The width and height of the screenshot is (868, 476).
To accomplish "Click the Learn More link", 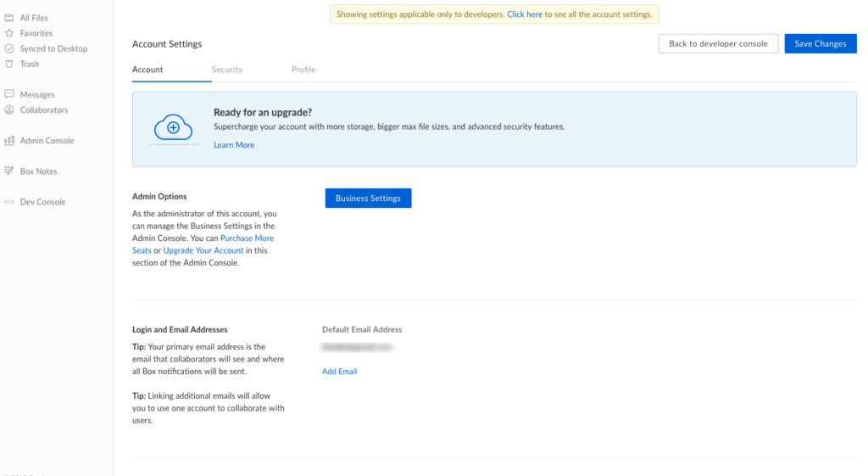I will [x=234, y=144].
